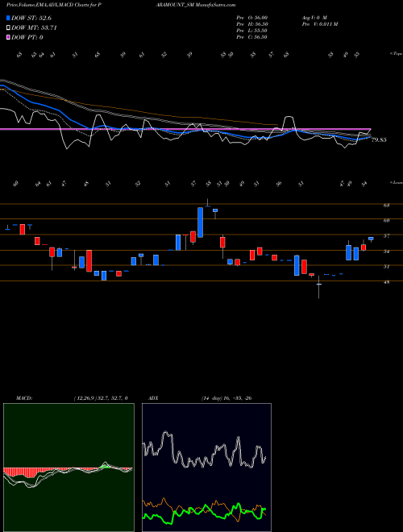The image size is (403, 532).
Task: Click the tallest blue candlestick reaching 63
Action: tap(200, 222)
